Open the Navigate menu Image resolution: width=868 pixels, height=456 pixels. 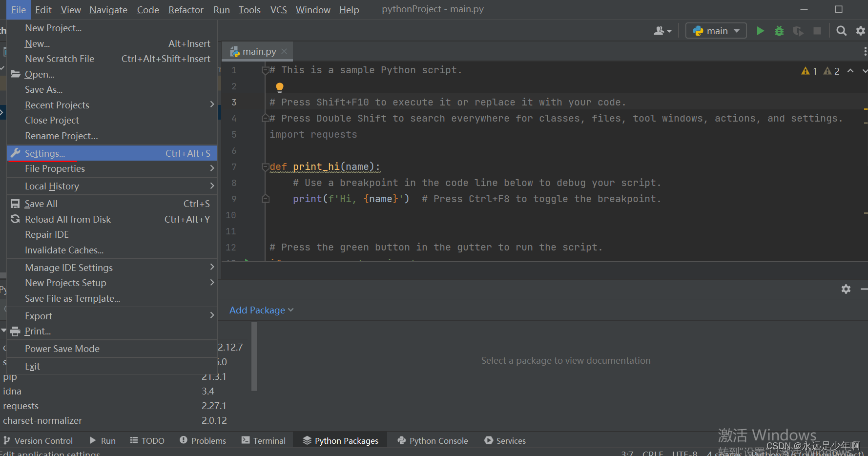[108, 10]
